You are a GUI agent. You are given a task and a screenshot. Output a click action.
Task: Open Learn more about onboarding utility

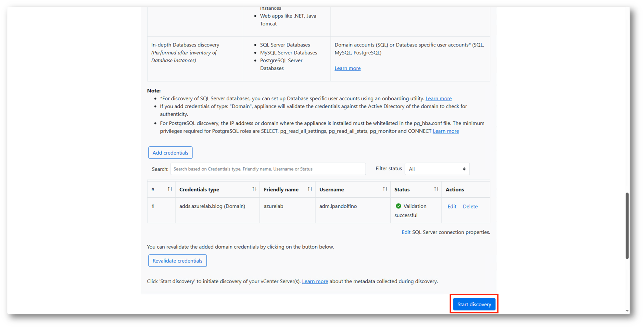[x=438, y=98]
